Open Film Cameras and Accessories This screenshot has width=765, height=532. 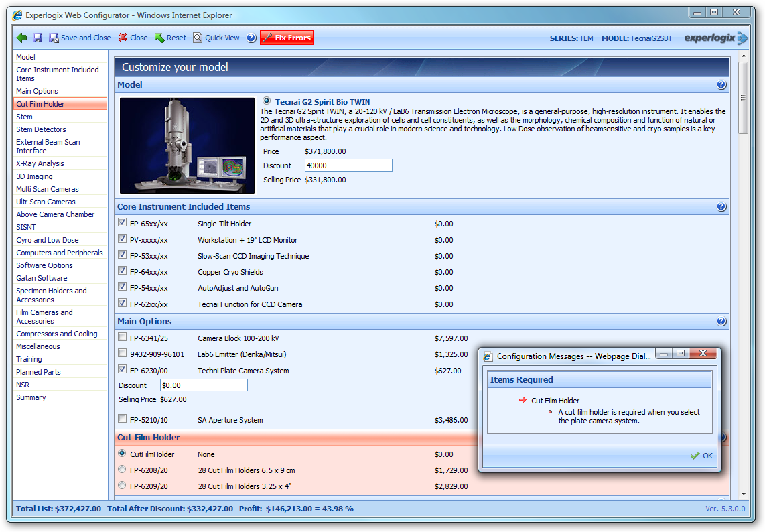[44, 316]
